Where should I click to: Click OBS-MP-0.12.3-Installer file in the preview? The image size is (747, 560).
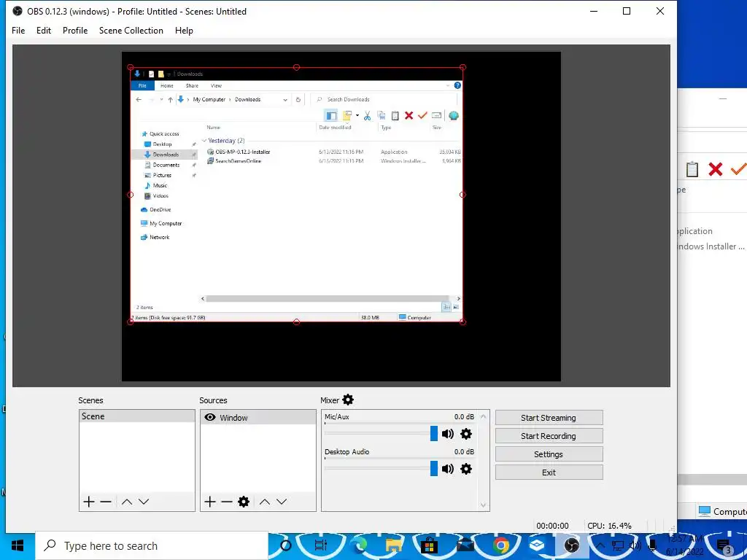(x=242, y=152)
